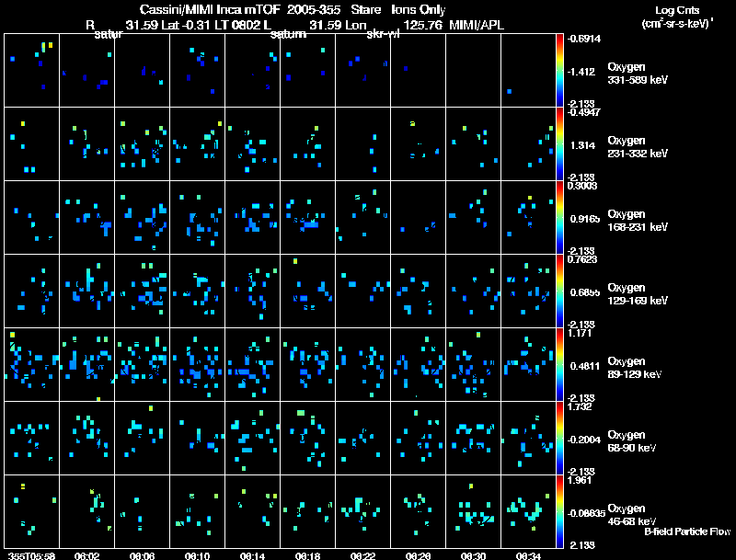Click the 'Lat -0.31' latitude text
This screenshot has height=560, width=736.
click(x=187, y=26)
